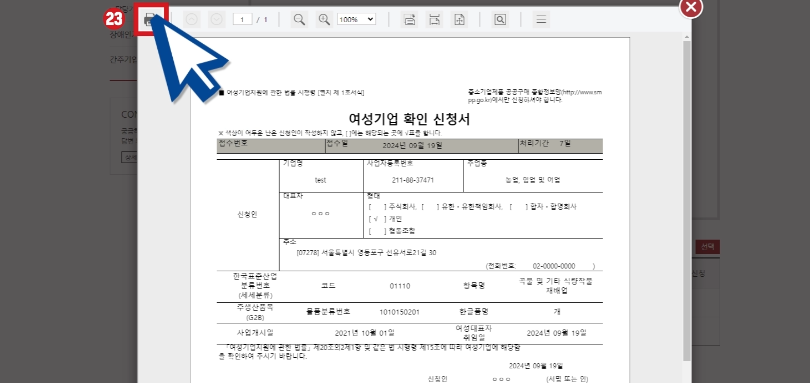Click the 주식회사 checkbox bracket in the form
This screenshot has height=383, width=810.
(x=378, y=207)
